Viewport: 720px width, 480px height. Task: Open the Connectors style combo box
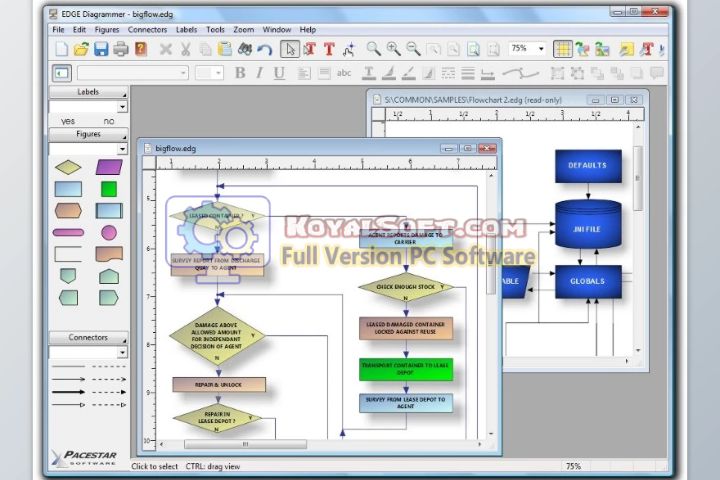(88, 352)
